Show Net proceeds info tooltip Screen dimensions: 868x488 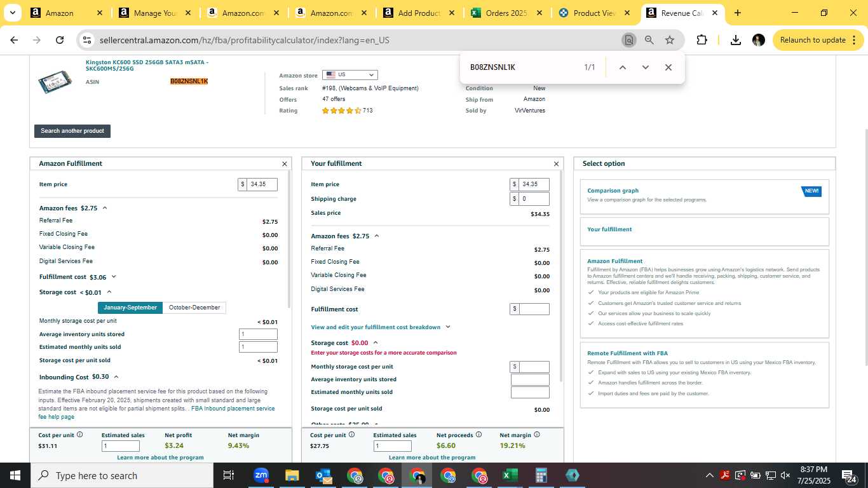click(x=478, y=435)
